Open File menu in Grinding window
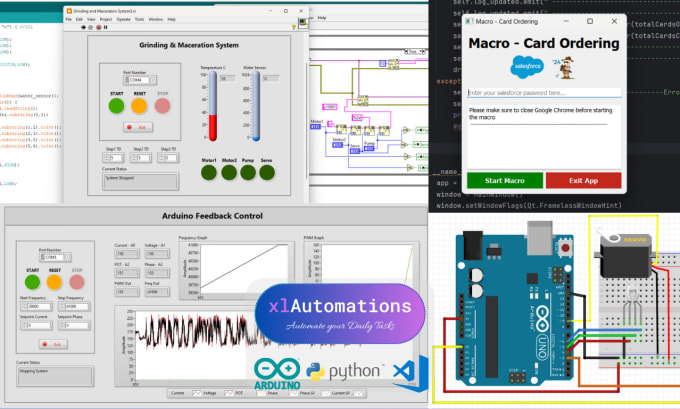The width and height of the screenshot is (680, 409). [x=69, y=20]
